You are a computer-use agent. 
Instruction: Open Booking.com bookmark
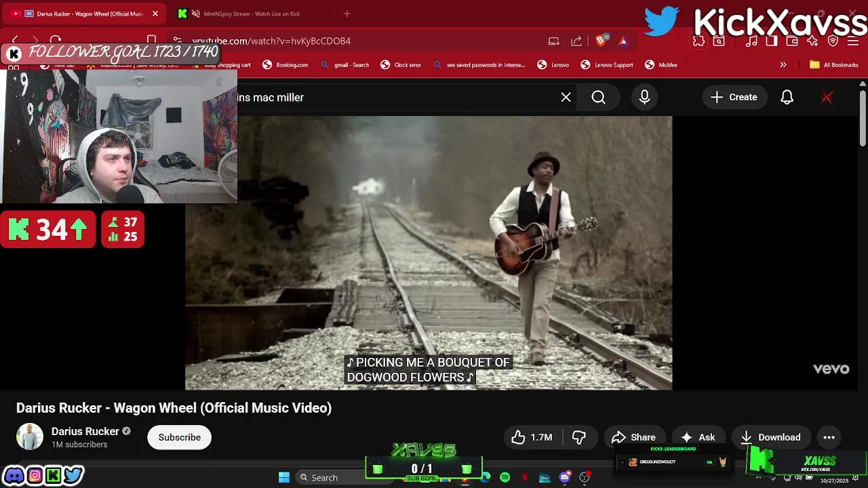click(285, 65)
